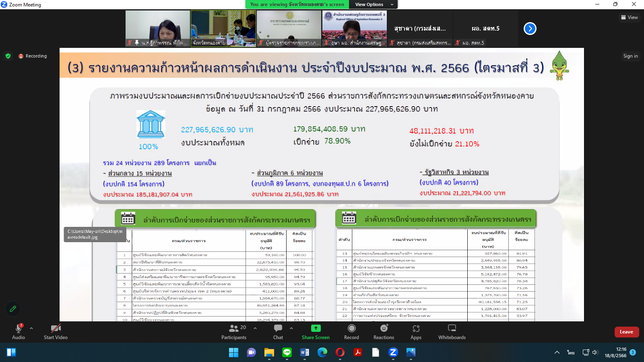Open Whiteboards

tap(452, 331)
